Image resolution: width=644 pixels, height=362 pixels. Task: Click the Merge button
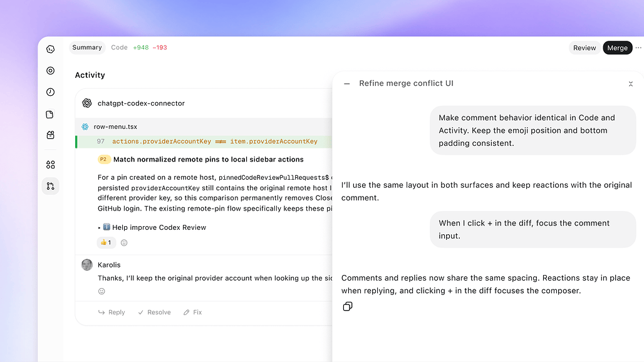coord(617,48)
